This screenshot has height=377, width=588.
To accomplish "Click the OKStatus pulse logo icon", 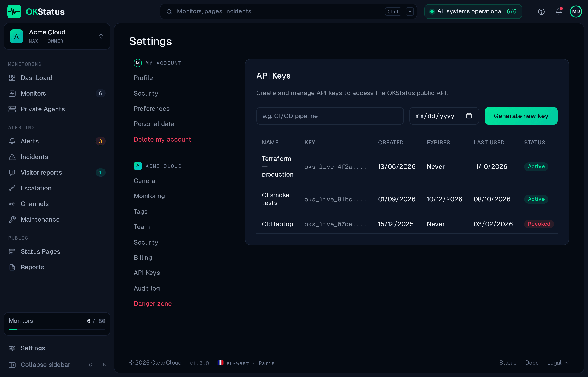I will tap(14, 11).
